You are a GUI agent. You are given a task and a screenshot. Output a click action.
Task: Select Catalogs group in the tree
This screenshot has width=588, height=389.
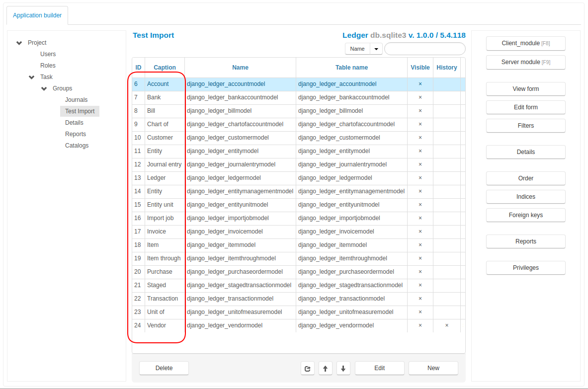coord(77,146)
